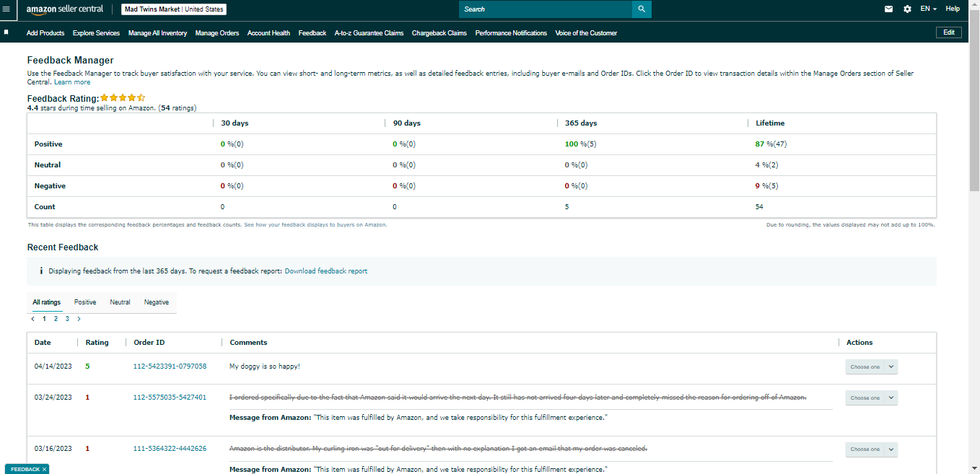Open the EN language dropdown
The image size is (980, 474).
pos(929,9)
